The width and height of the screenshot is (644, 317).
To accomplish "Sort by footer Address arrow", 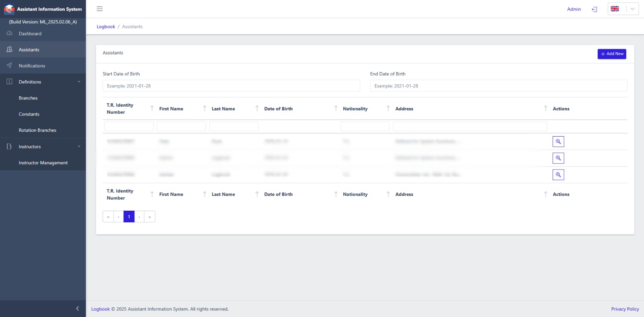I will (x=545, y=194).
